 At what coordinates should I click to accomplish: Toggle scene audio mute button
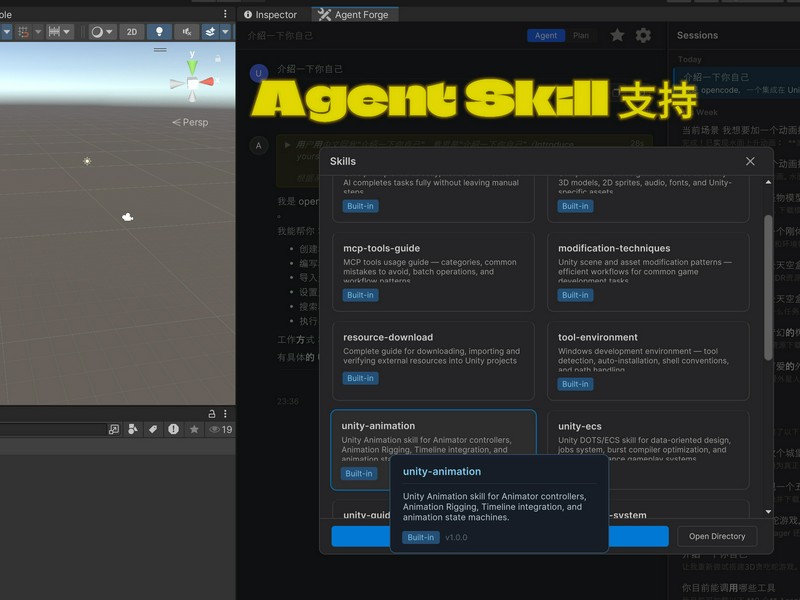click(x=187, y=32)
